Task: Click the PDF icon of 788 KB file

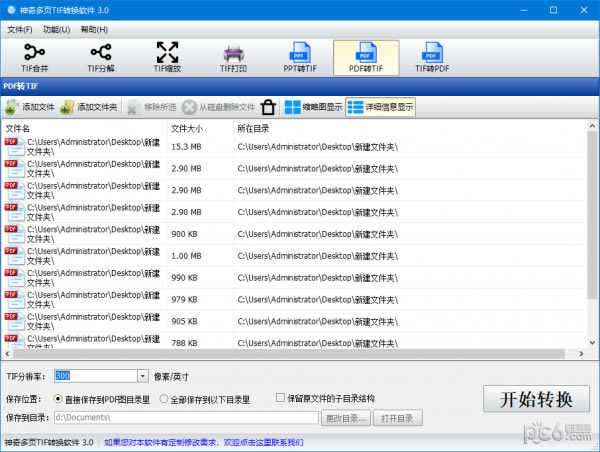Action: [x=14, y=341]
